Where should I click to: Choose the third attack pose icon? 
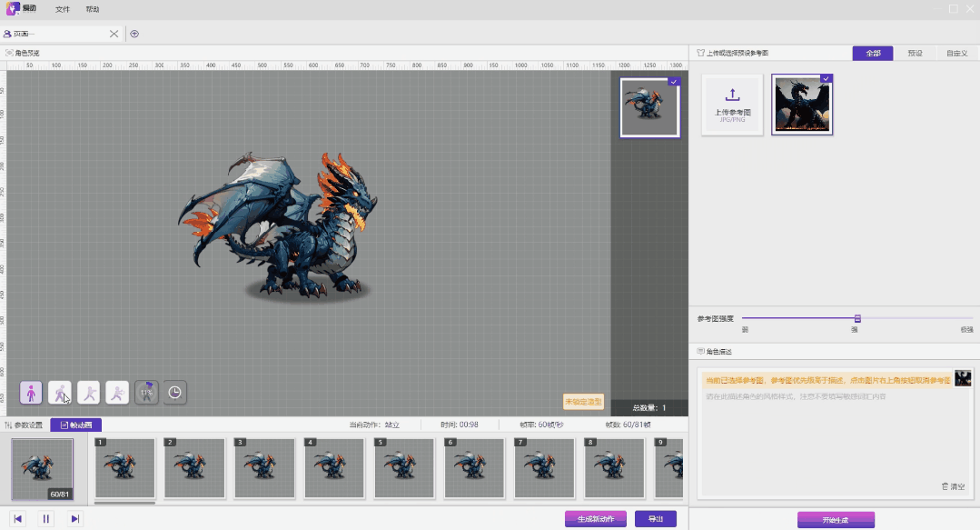(x=88, y=393)
